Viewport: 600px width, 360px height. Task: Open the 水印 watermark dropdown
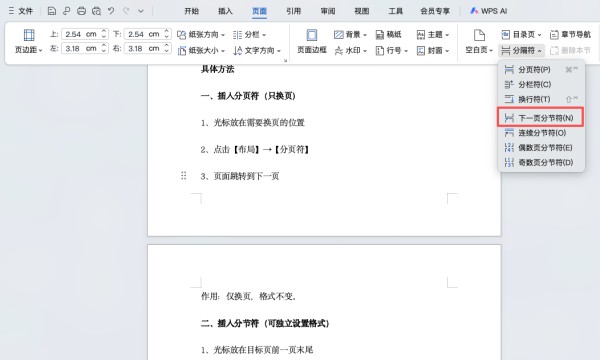350,50
